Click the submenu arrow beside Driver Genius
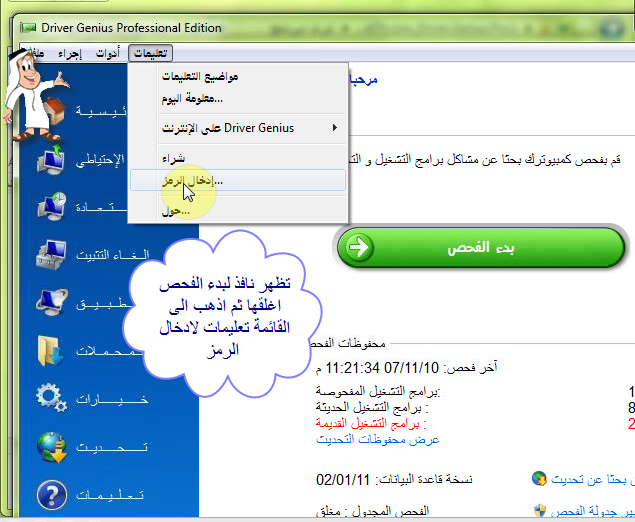This screenshot has height=522, width=635. click(x=335, y=128)
